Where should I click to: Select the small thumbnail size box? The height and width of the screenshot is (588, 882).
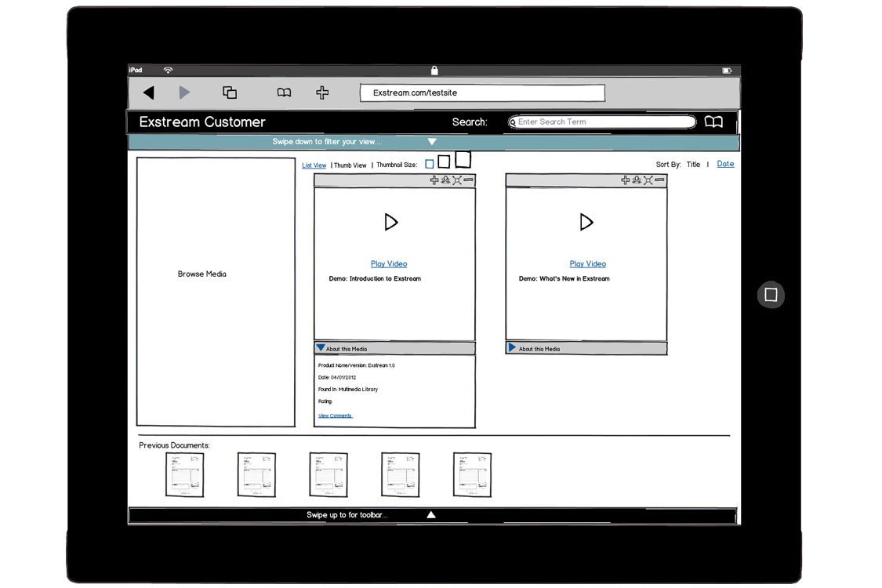point(430,164)
